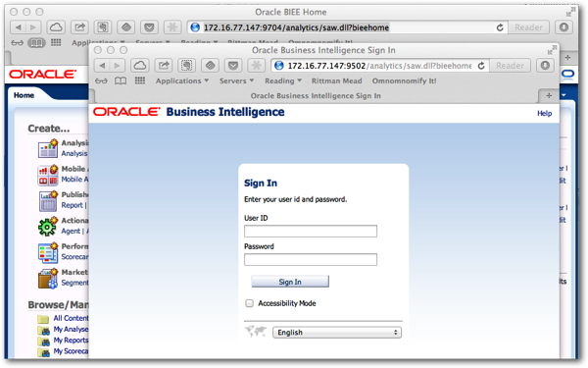Expand the Reading bookmarks folder
The height and width of the screenshot is (368, 588).
283,80
